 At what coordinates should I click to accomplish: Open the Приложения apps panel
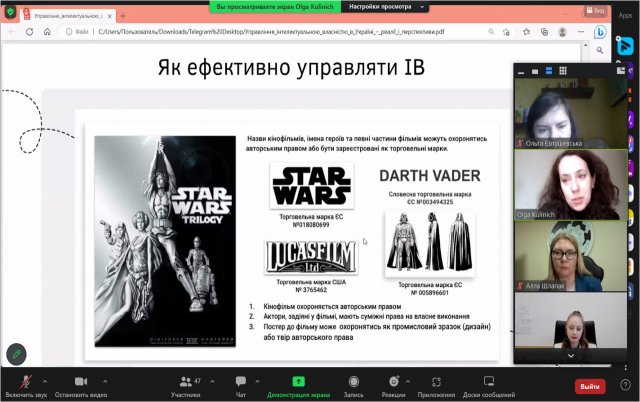436,381
